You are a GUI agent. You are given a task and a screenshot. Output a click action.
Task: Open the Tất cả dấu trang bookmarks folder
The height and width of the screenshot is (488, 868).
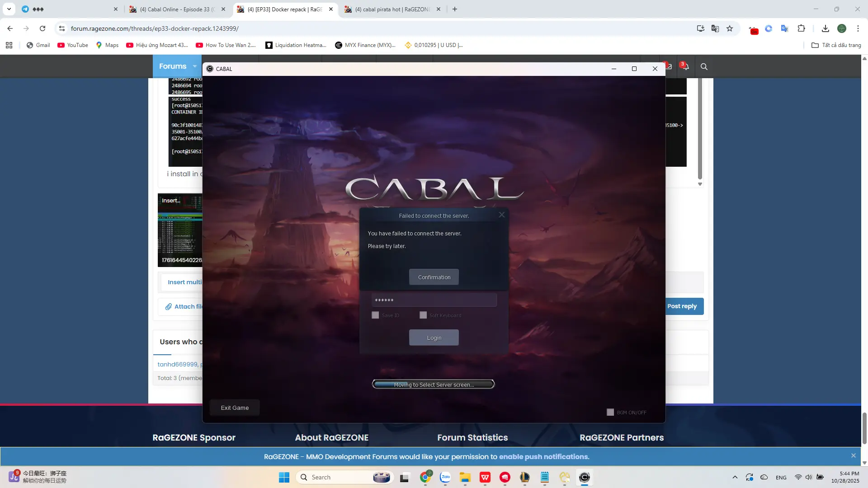point(836,45)
